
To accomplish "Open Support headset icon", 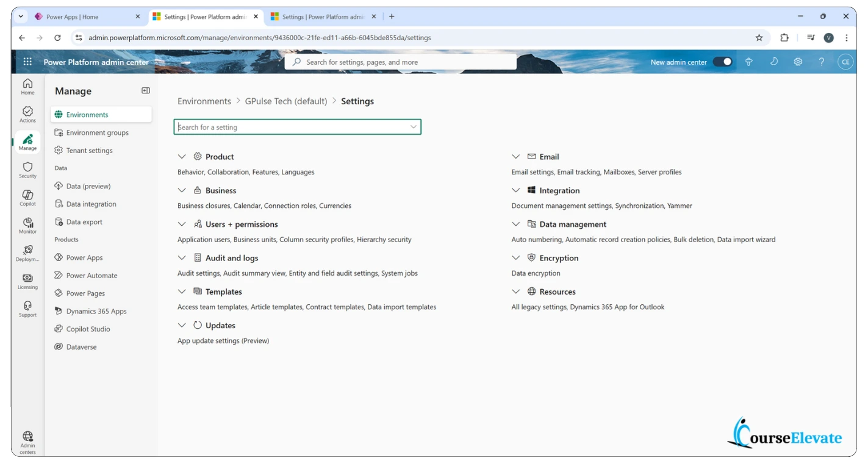I will click(x=27, y=309).
